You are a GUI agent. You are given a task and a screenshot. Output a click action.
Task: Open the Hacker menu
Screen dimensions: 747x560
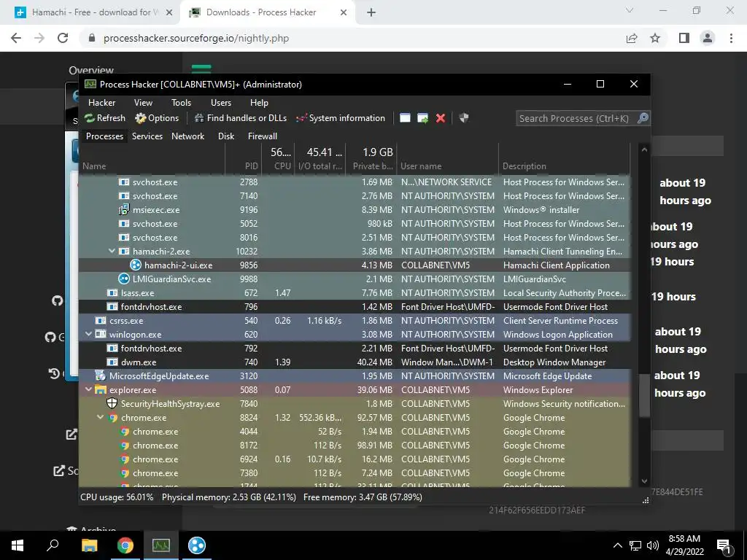click(x=102, y=102)
